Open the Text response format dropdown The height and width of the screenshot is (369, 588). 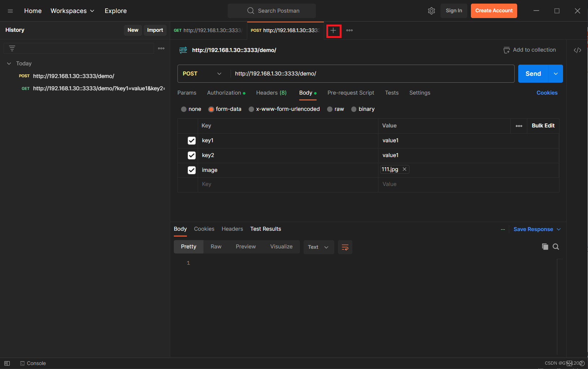point(318,247)
